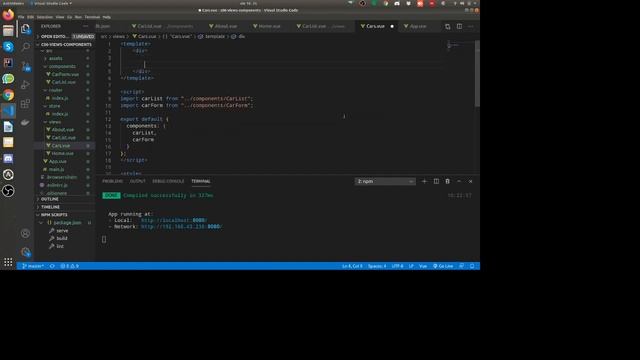Close the terminal panel
The image size is (640, 360).
click(x=470, y=181)
